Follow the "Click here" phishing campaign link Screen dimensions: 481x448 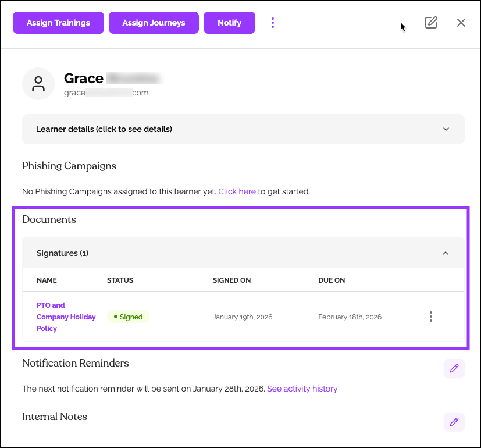(x=237, y=191)
